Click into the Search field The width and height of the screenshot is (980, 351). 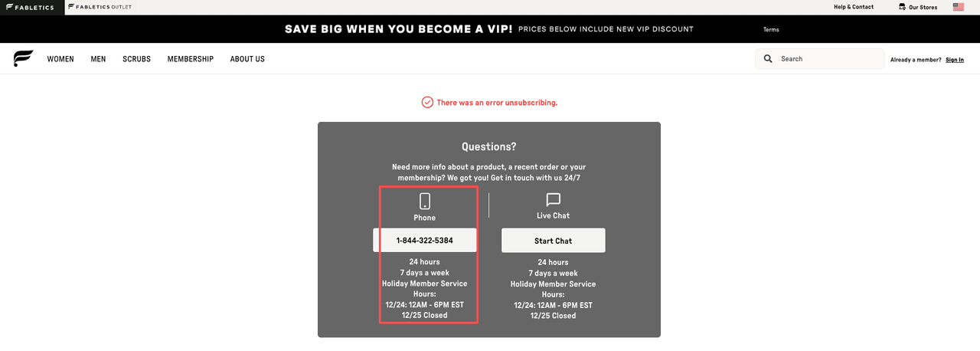(x=827, y=59)
